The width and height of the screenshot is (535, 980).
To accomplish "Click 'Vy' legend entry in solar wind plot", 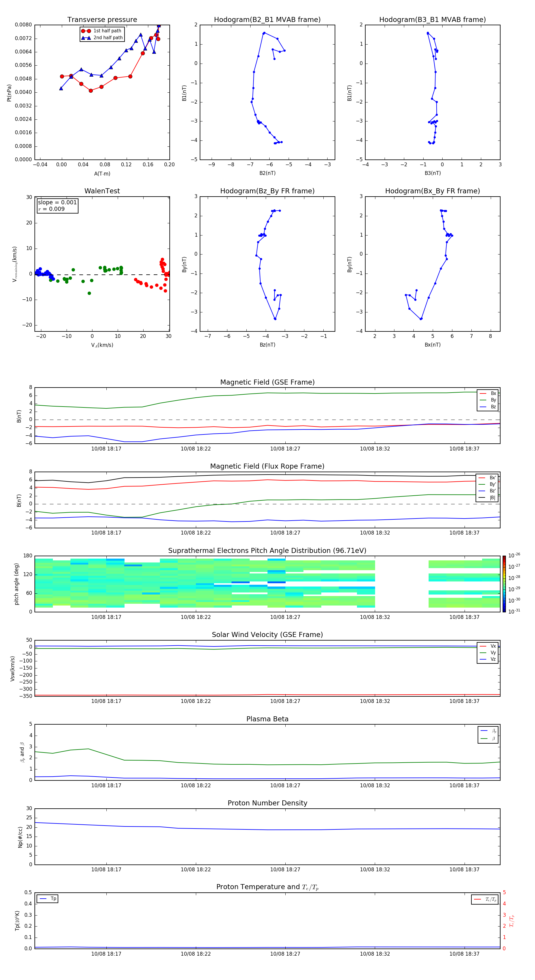I will click(488, 653).
